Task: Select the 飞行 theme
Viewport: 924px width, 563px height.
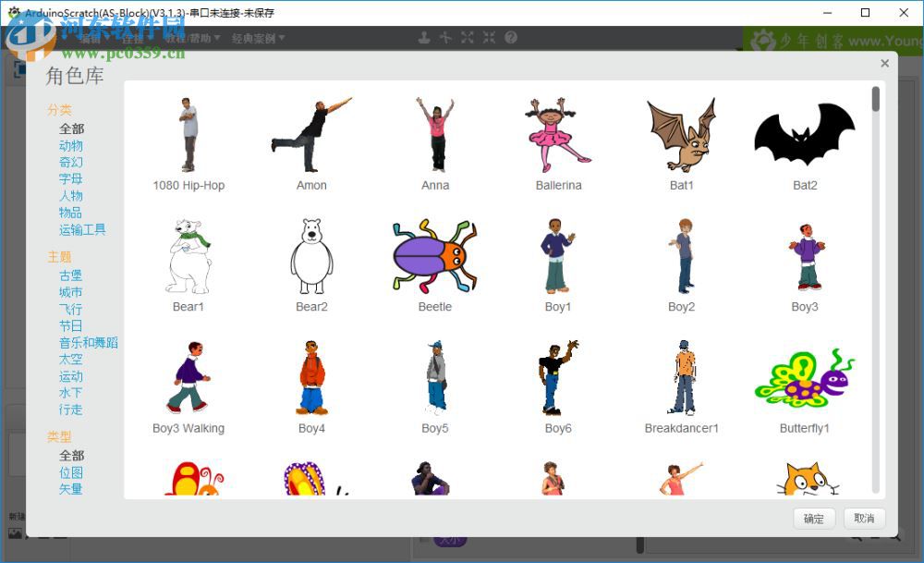Action: (x=71, y=309)
